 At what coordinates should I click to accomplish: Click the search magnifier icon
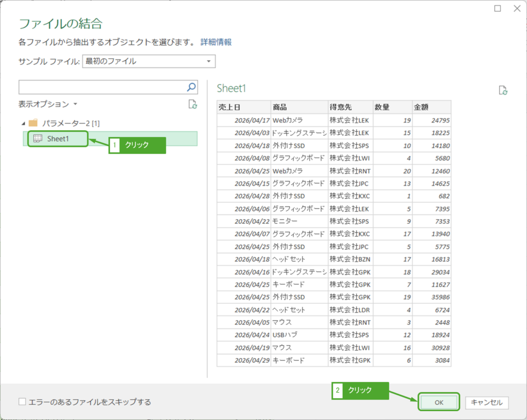(191, 87)
